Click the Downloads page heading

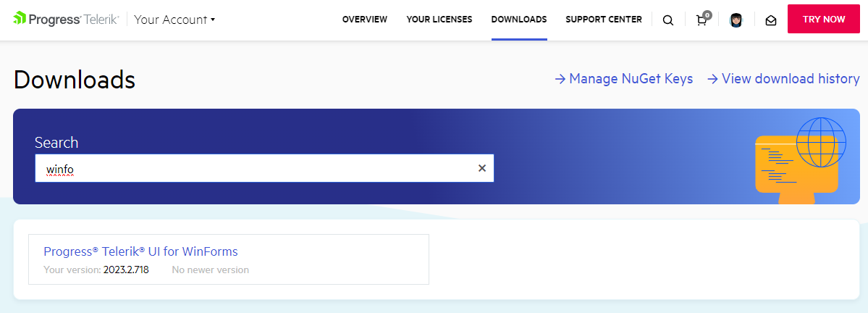(74, 80)
